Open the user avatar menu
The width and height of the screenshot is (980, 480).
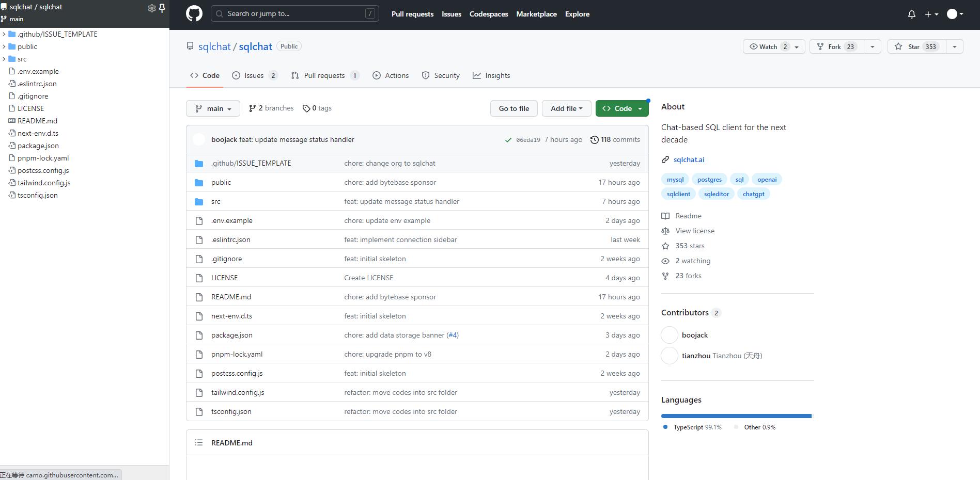955,14
